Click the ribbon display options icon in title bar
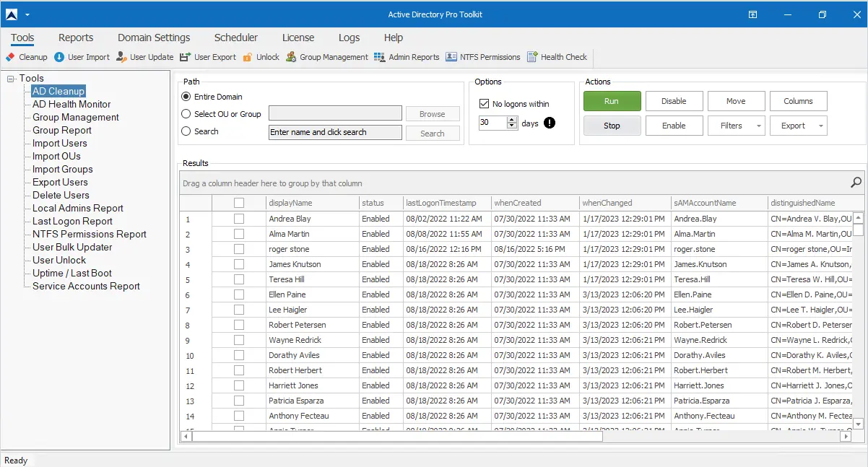 pyautogui.click(x=752, y=14)
